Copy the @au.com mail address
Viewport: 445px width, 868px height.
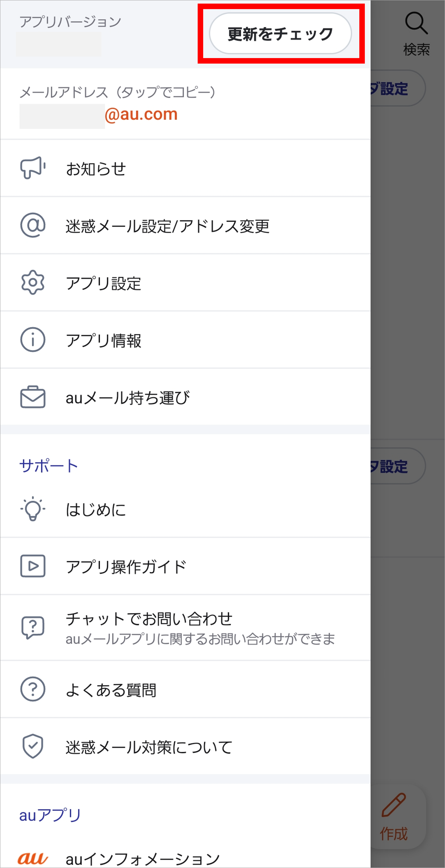point(141,114)
